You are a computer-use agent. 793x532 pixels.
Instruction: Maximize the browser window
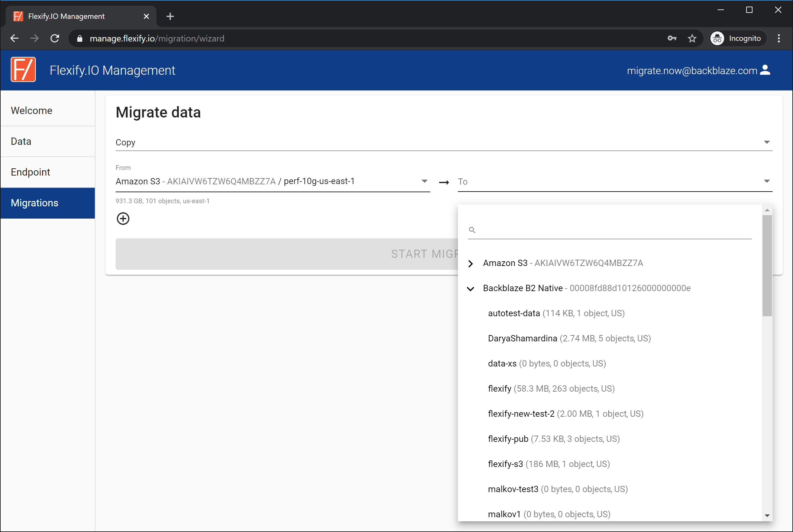(x=749, y=10)
